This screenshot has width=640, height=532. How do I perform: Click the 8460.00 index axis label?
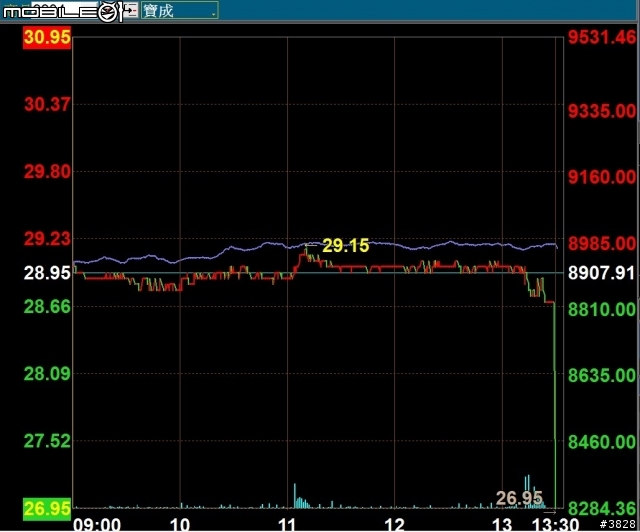pyautogui.click(x=602, y=442)
